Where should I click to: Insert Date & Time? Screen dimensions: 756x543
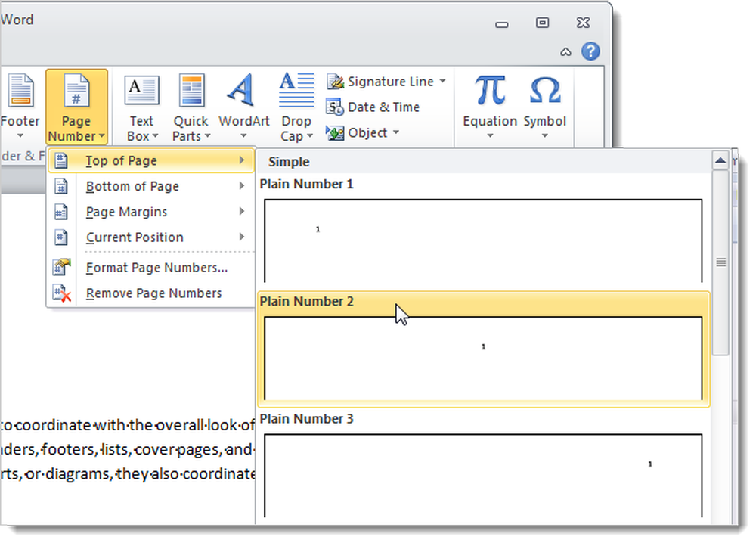point(373,107)
